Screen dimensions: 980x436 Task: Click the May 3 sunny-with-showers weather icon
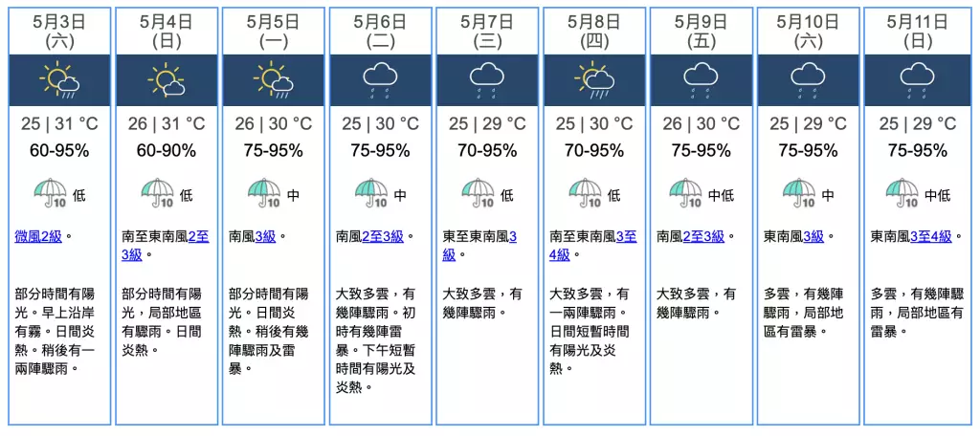pyautogui.click(x=59, y=80)
